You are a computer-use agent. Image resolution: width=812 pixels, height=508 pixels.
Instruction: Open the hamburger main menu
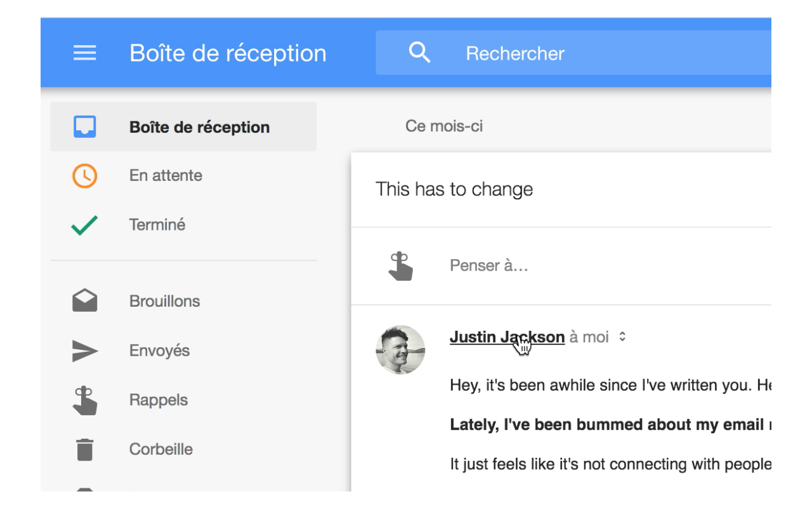pos(85,53)
